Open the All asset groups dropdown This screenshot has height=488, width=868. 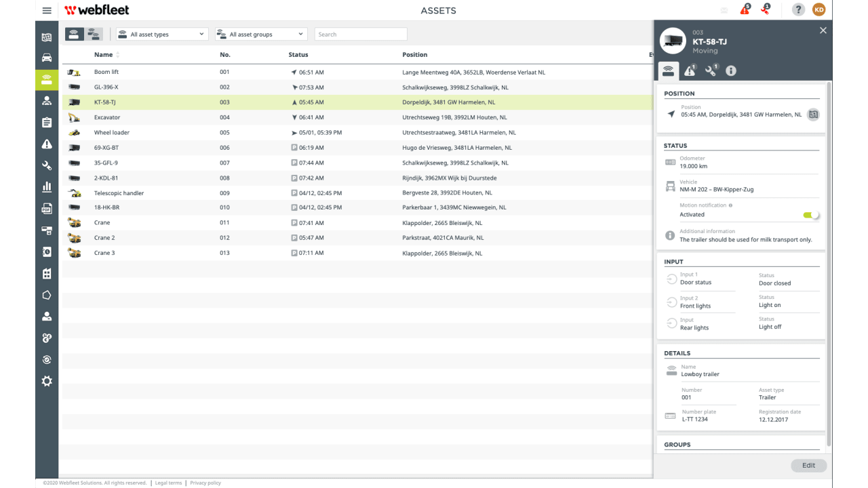coord(261,34)
